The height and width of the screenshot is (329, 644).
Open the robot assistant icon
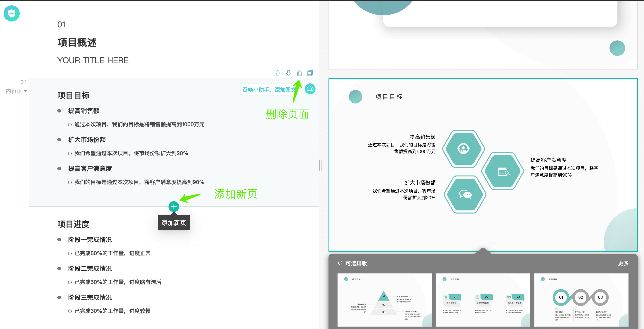point(310,89)
